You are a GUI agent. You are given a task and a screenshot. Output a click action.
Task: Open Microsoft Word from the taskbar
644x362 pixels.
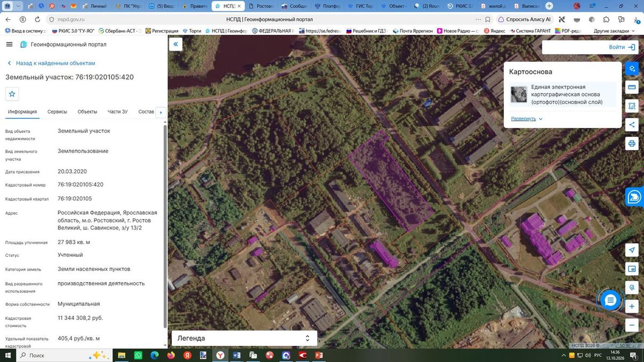pos(237,356)
